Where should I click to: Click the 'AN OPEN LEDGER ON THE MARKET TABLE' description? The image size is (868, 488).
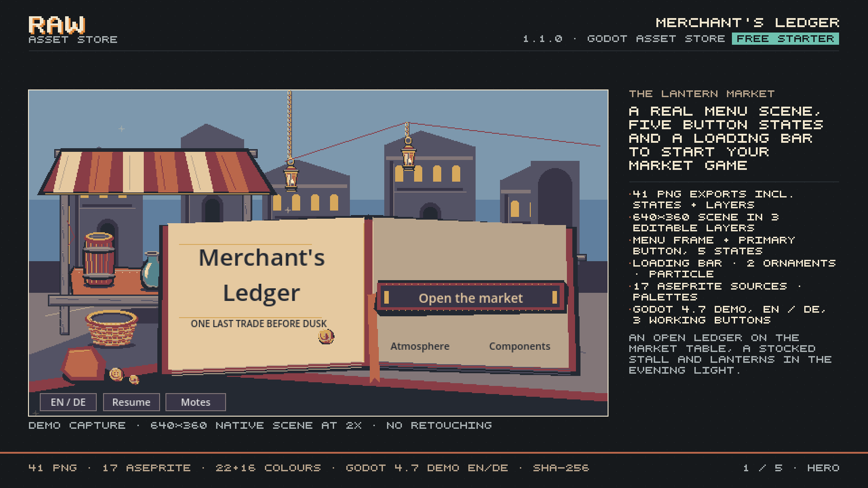(730, 354)
